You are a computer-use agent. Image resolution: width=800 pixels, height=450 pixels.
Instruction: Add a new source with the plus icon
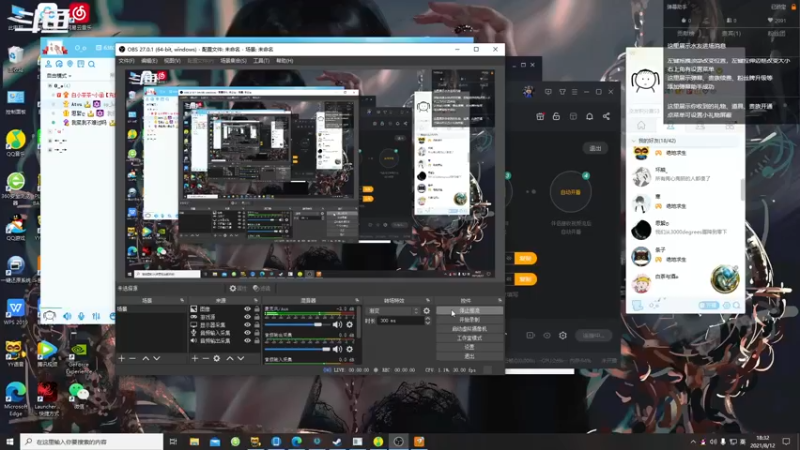[194, 359]
